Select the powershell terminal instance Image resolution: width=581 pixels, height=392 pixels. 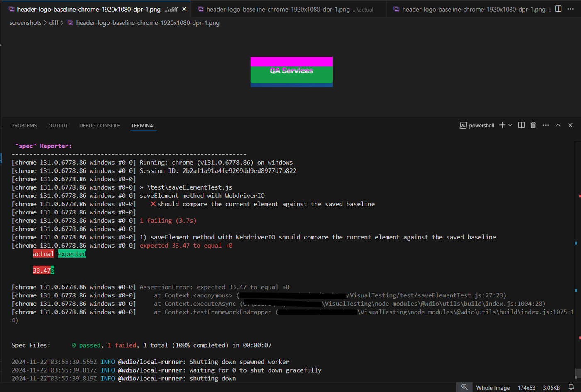click(x=477, y=125)
